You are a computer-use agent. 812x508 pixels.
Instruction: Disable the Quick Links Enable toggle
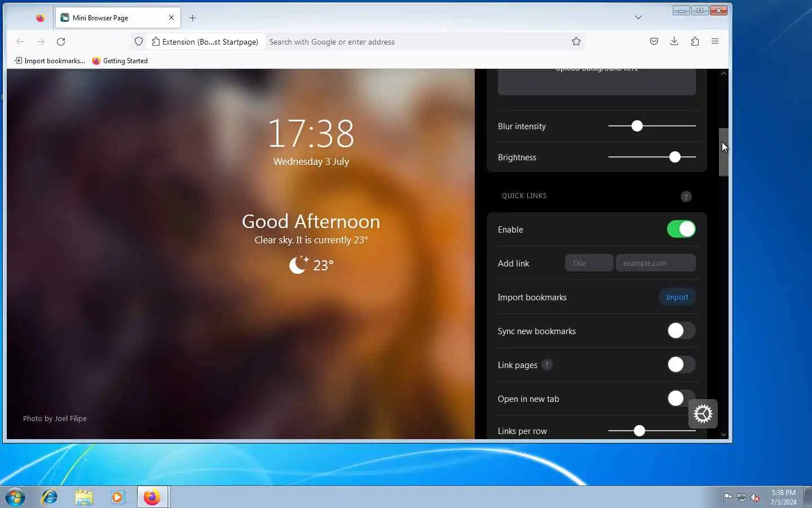coord(681,229)
